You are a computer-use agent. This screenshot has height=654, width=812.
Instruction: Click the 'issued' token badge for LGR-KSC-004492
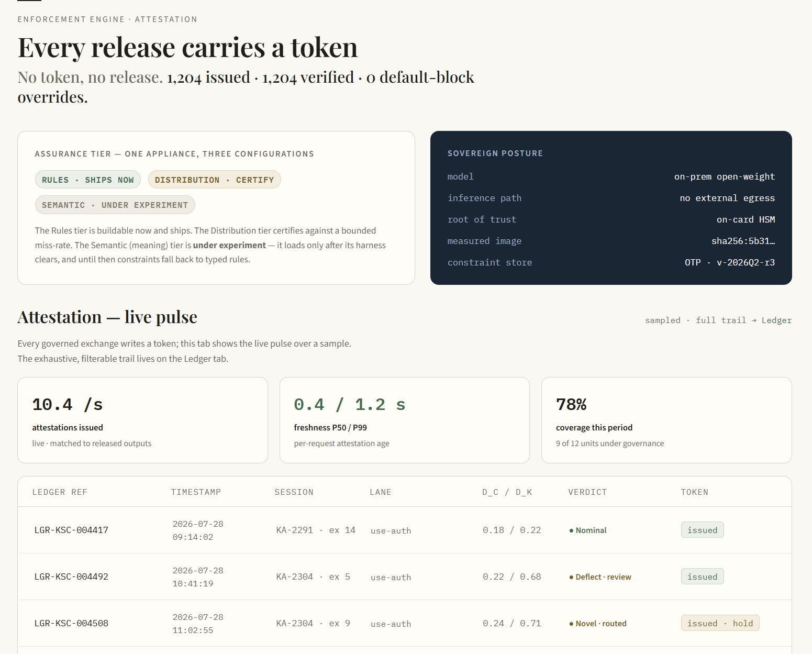coord(703,577)
